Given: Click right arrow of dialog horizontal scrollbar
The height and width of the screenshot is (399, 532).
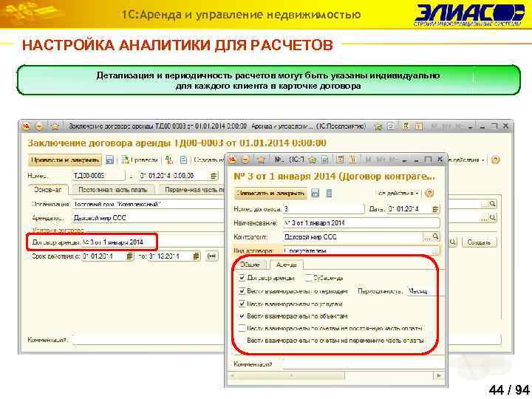Looking at the screenshot, I should [439, 375].
